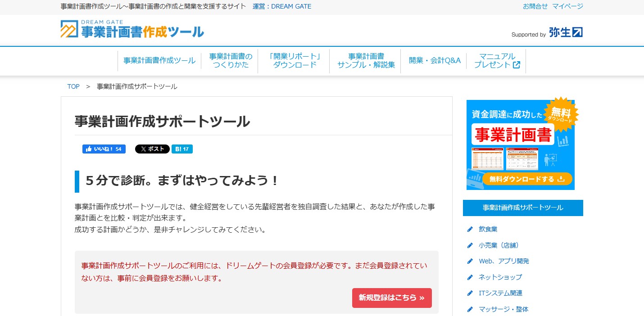Click the 新規登録はこちら button
The width and height of the screenshot is (644, 316).
click(391, 298)
